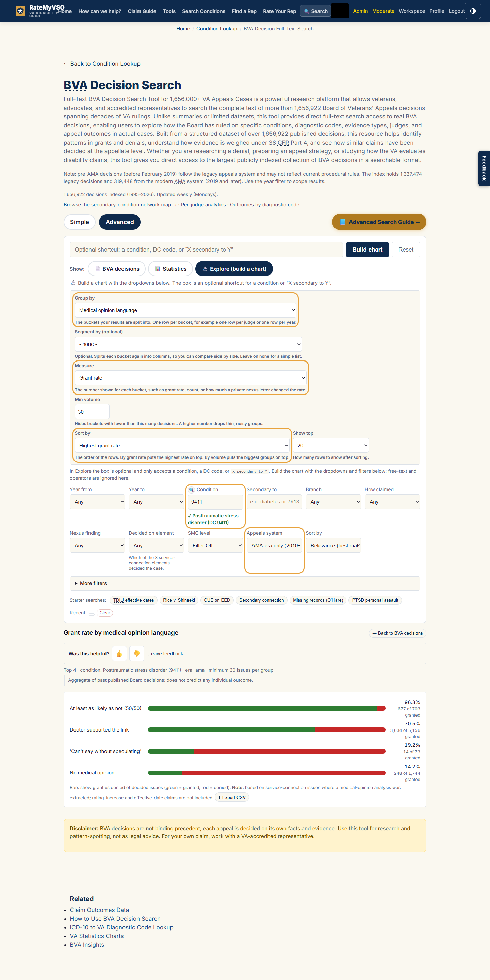This screenshot has height=980, width=490.
Task: Open the Year to dropdown
Action: click(157, 502)
